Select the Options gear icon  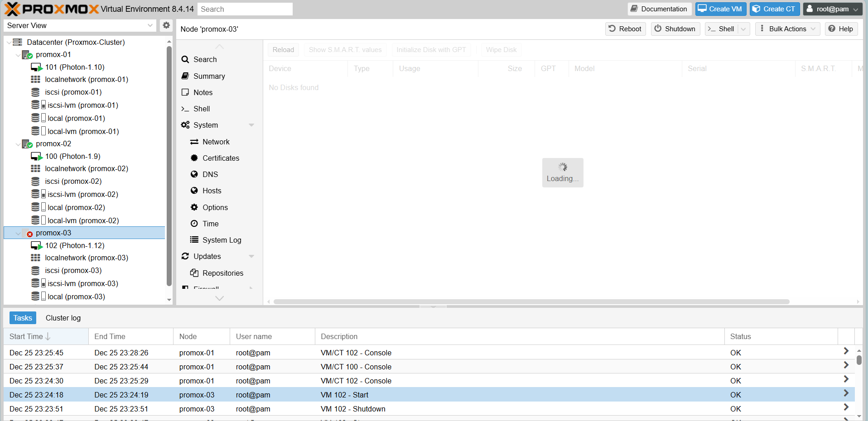point(195,207)
